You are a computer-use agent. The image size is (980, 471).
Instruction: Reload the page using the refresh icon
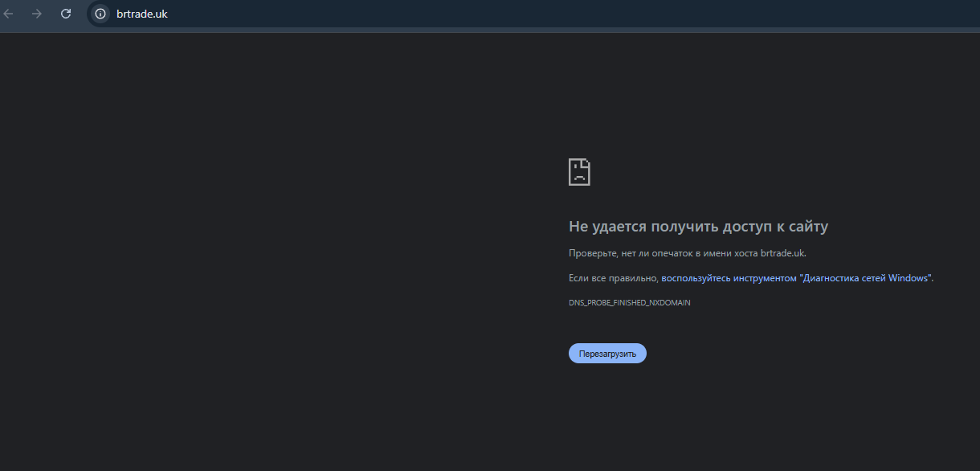[65, 14]
